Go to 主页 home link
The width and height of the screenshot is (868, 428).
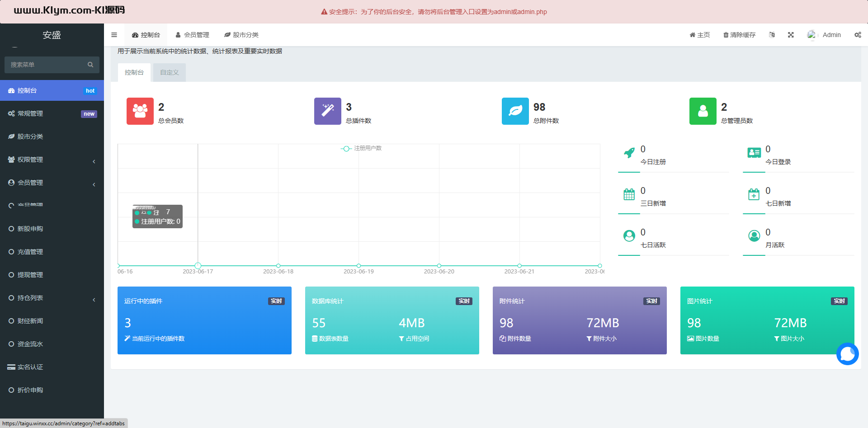(699, 35)
